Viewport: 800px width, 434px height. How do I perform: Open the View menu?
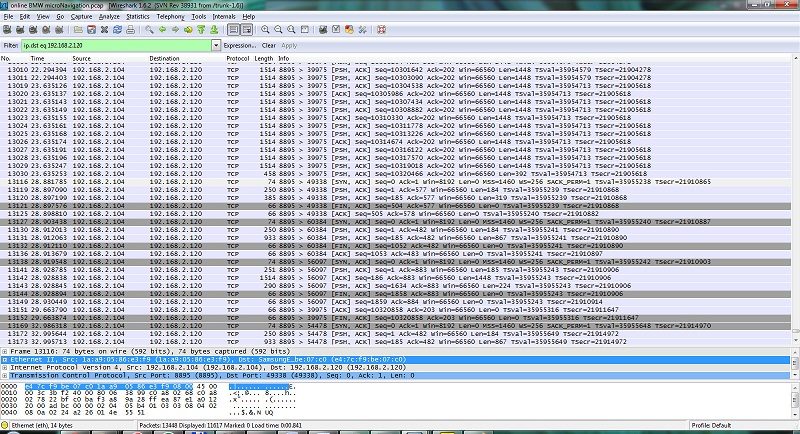[43, 17]
